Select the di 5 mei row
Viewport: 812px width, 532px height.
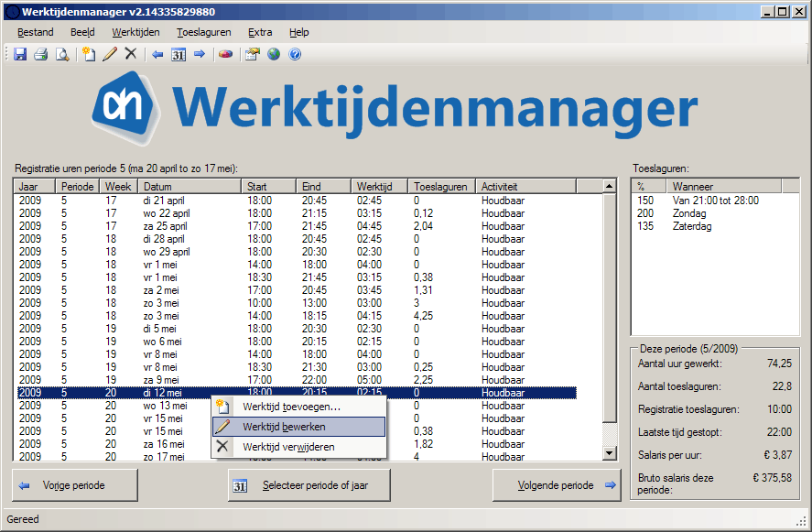click(297, 329)
